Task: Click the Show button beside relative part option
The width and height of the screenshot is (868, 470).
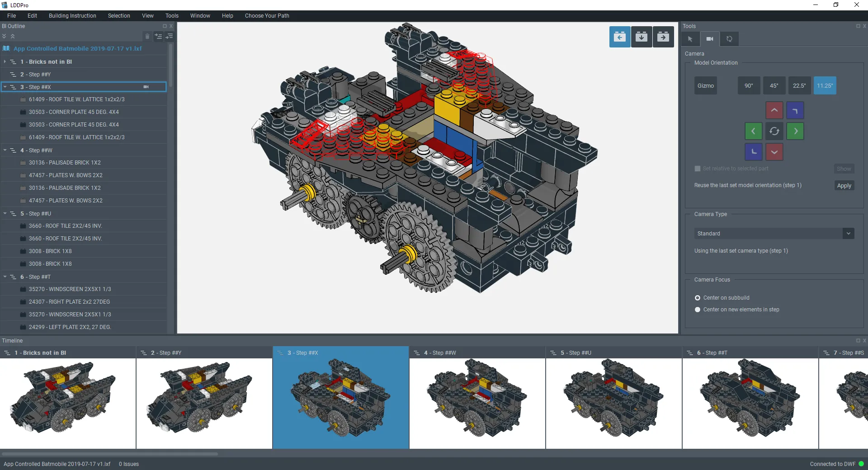Action: [x=844, y=169]
